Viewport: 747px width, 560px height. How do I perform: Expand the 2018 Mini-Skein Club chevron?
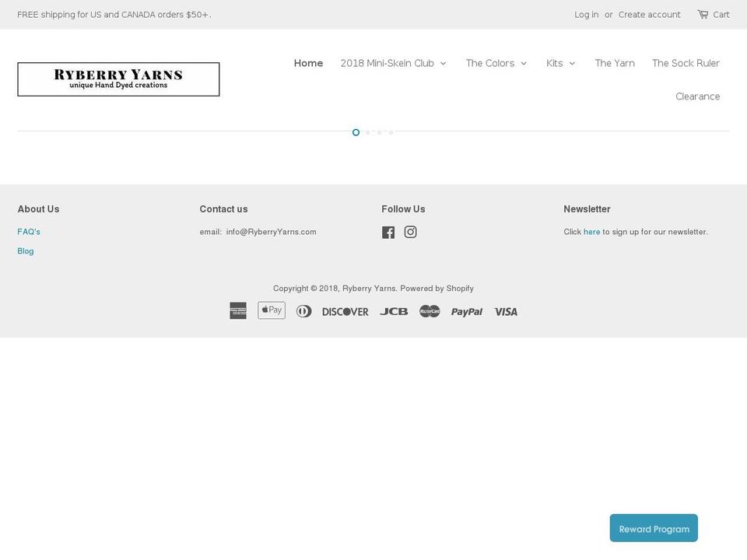click(x=443, y=63)
